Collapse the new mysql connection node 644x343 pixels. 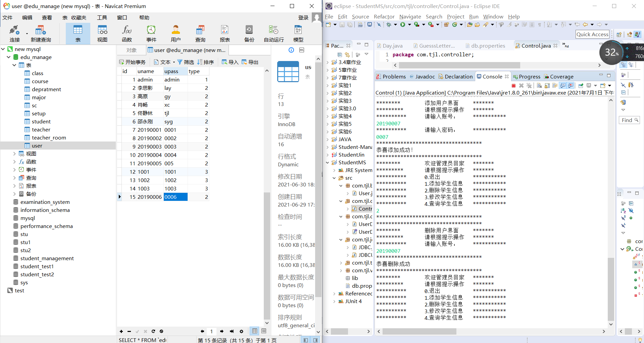coord(3,49)
